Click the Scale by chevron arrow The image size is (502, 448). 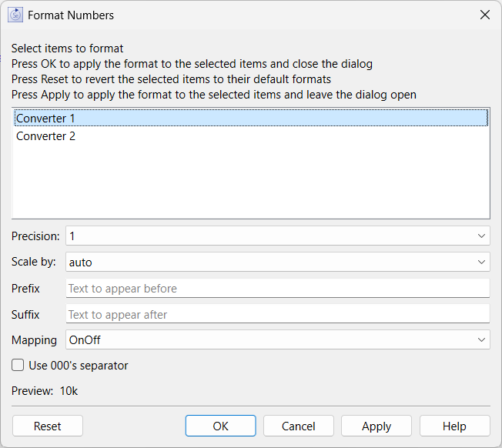tap(481, 262)
